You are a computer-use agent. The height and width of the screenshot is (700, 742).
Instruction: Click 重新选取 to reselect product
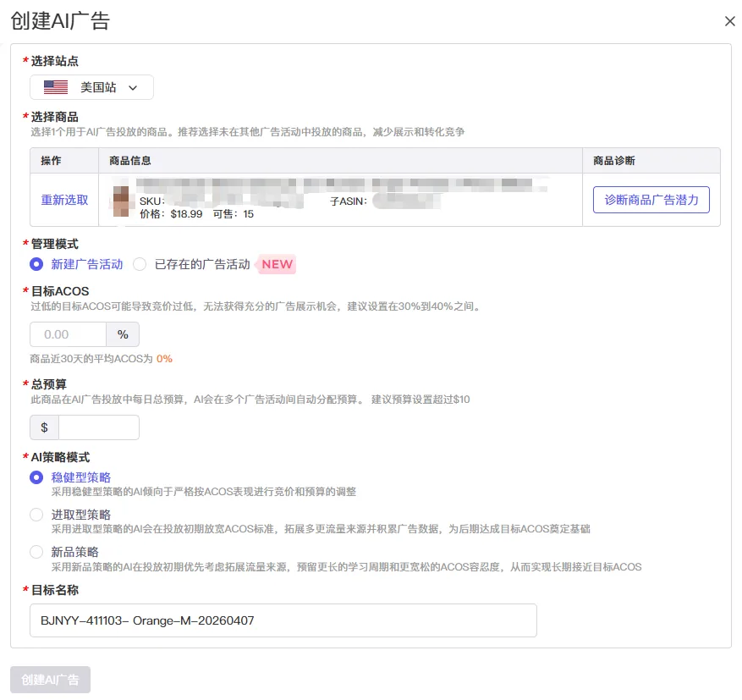65,201
